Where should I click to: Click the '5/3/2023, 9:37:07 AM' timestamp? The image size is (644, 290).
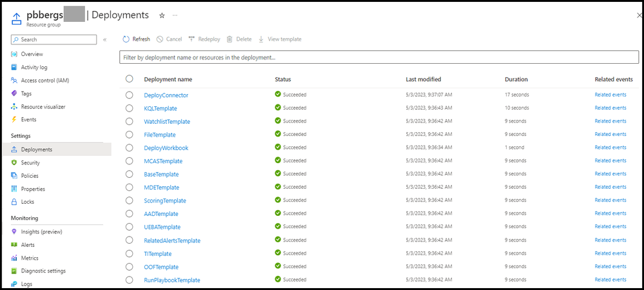429,95
